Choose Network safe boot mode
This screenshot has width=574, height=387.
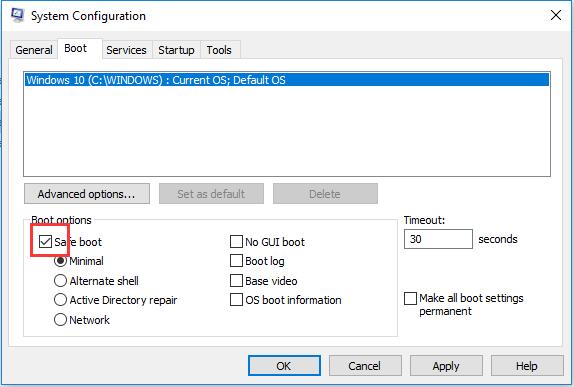[60, 320]
